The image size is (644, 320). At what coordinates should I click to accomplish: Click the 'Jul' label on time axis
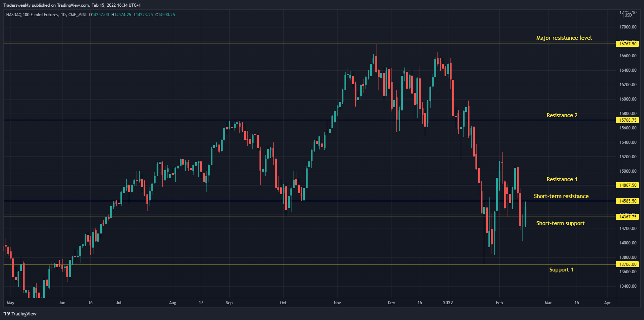(x=119, y=303)
